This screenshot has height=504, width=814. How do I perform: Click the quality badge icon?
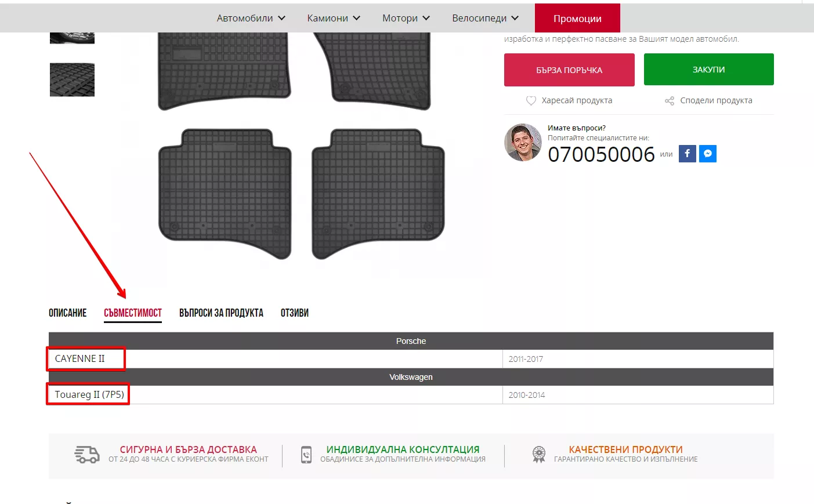(x=539, y=454)
